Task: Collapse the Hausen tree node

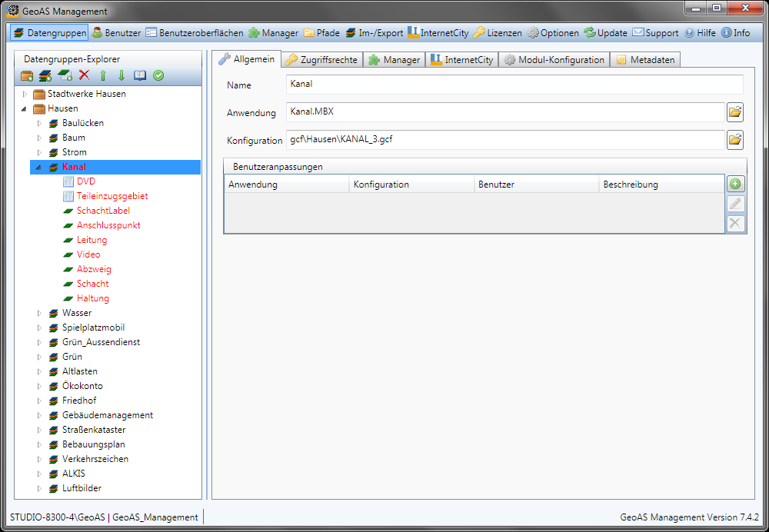Action: (x=24, y=109)
